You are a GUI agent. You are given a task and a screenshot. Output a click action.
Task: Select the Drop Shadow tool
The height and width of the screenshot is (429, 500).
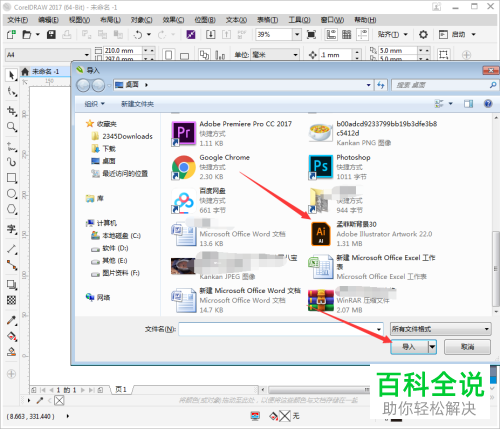(x=12, y=285)
